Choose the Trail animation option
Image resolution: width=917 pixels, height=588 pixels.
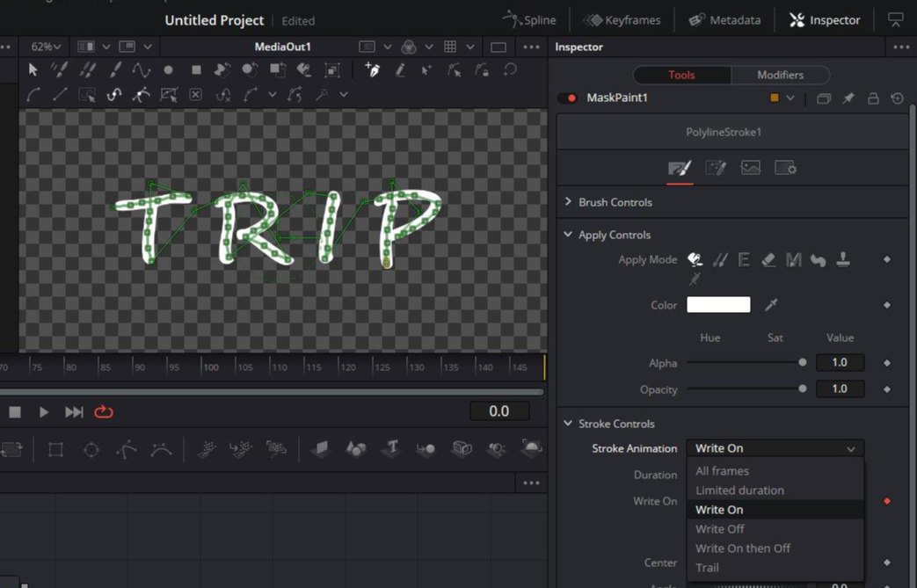tap(775, 568)
